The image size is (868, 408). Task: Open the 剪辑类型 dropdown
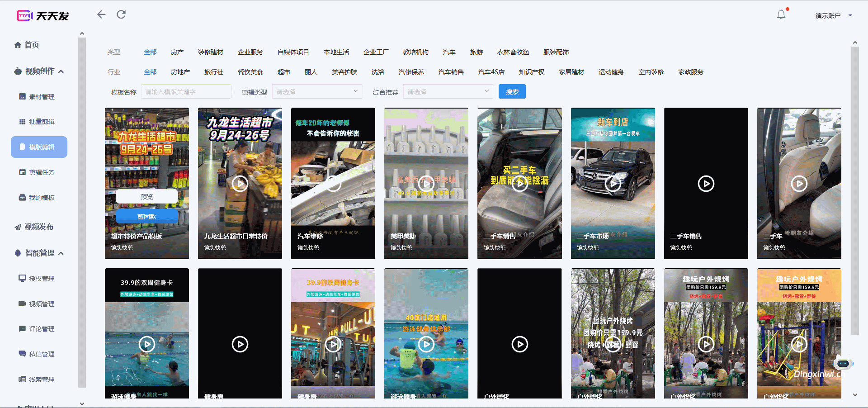point(317,92)
